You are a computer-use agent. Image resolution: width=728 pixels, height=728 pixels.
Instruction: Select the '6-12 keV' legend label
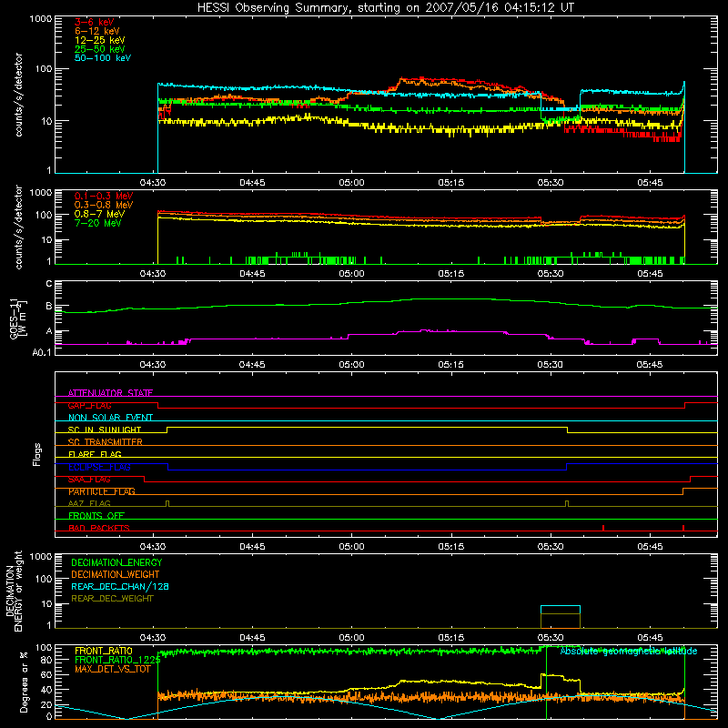97,31
